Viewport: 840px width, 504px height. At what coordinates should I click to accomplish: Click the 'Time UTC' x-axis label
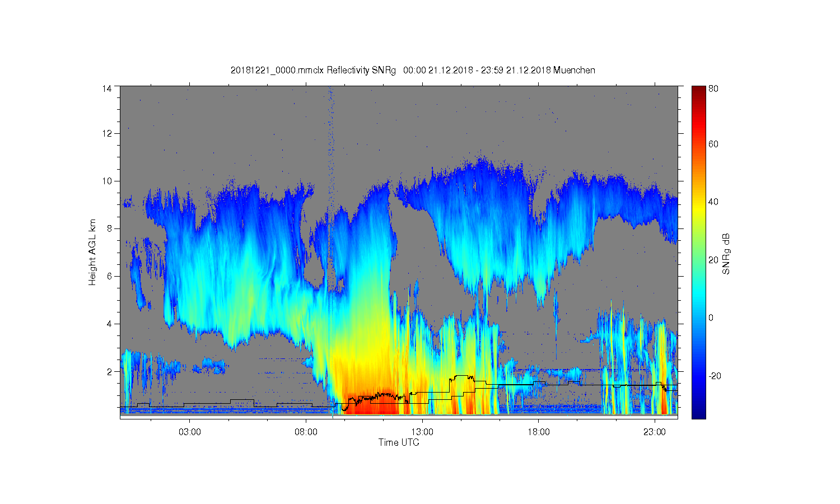tap(399, 442)
